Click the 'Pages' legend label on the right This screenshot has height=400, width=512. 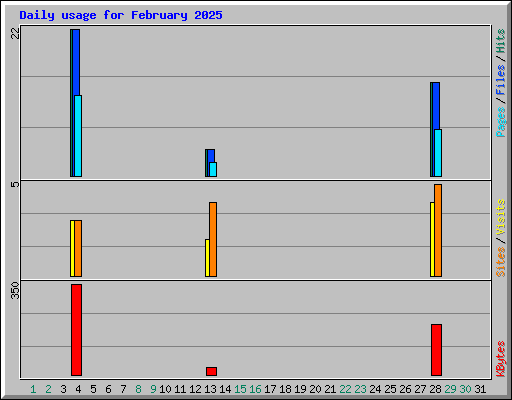(501, 122)
